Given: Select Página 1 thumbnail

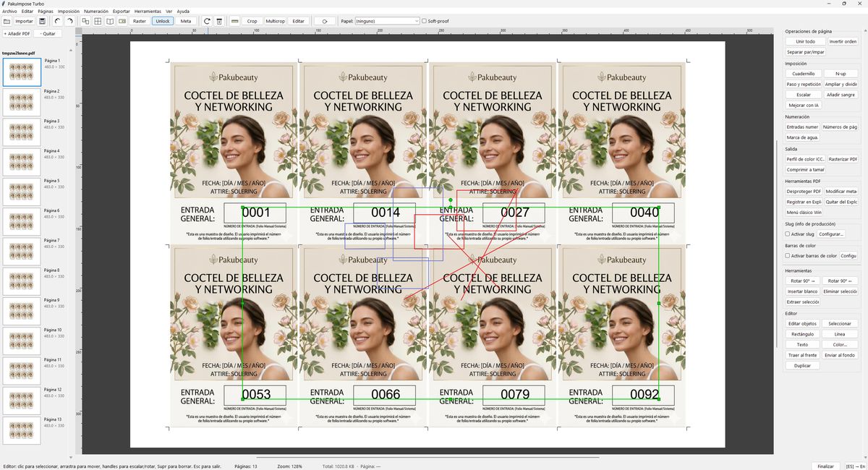Looking at the screenshot, I should [x=21, y=72].
